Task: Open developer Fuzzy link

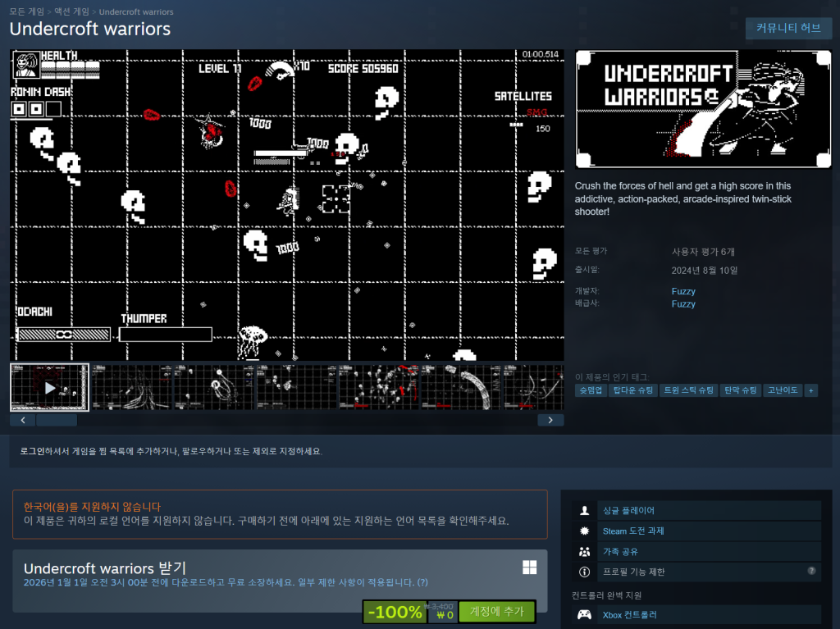Action: [x=682, y=291]
